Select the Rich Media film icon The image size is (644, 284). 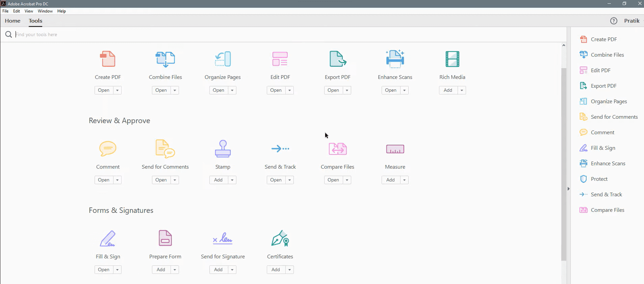[x=453, y=59]
